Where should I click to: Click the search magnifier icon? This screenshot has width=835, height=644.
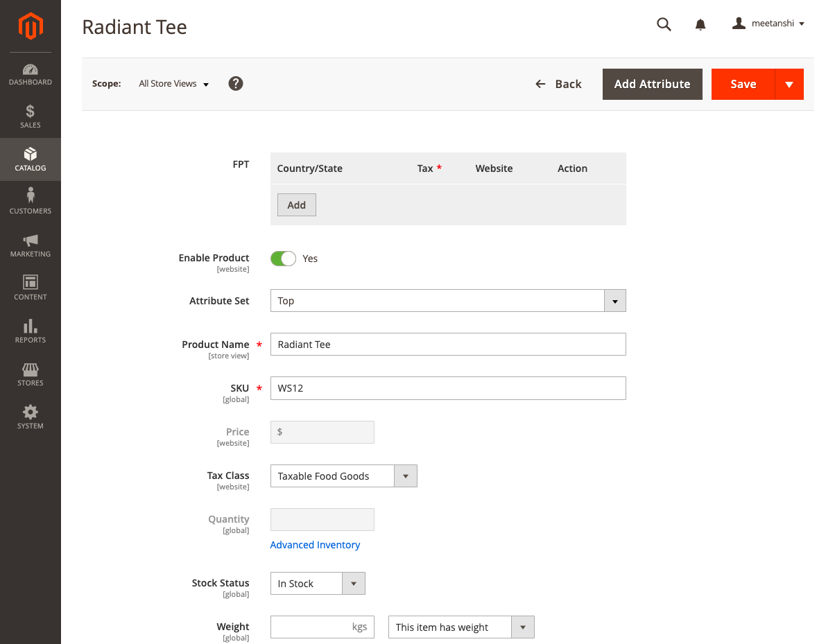[x=664, y=24]
